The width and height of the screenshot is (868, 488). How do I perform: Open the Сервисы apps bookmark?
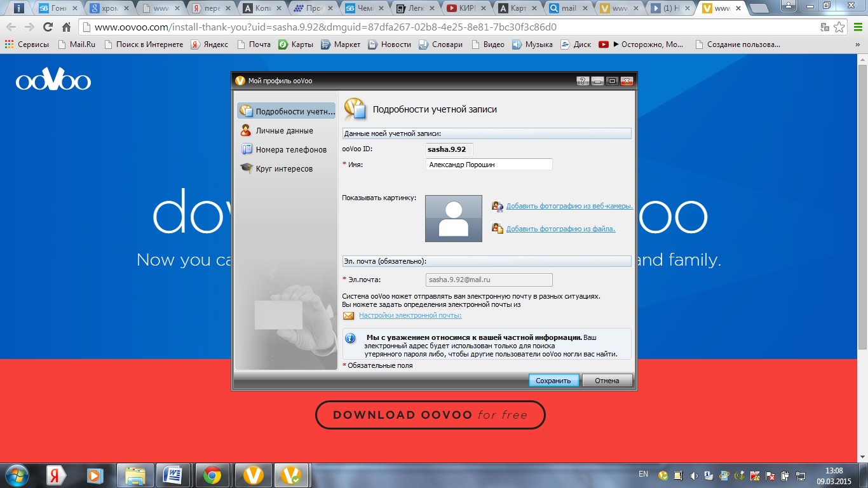(x=27, y=44)
